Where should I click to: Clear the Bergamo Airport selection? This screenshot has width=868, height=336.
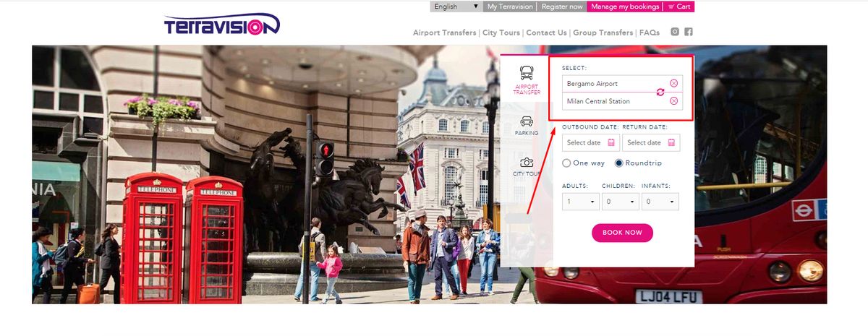coord(673,83)
